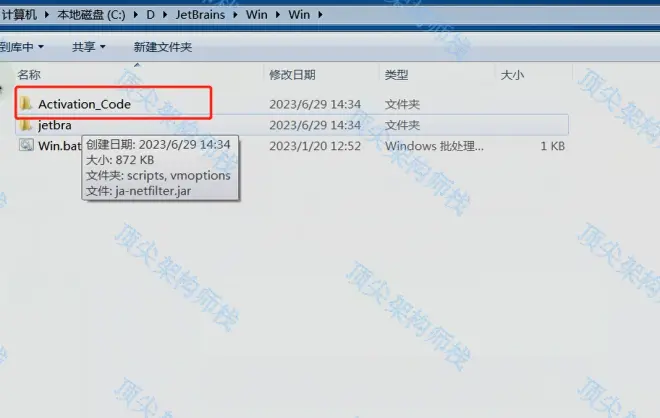Open the 共享 dropdown menu
660x418 pixels.
88,47
